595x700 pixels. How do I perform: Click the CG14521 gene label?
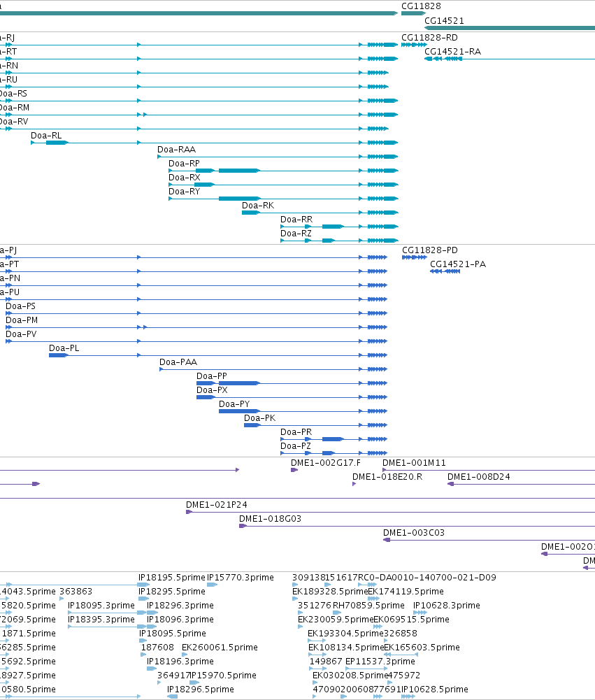point(444,21)
